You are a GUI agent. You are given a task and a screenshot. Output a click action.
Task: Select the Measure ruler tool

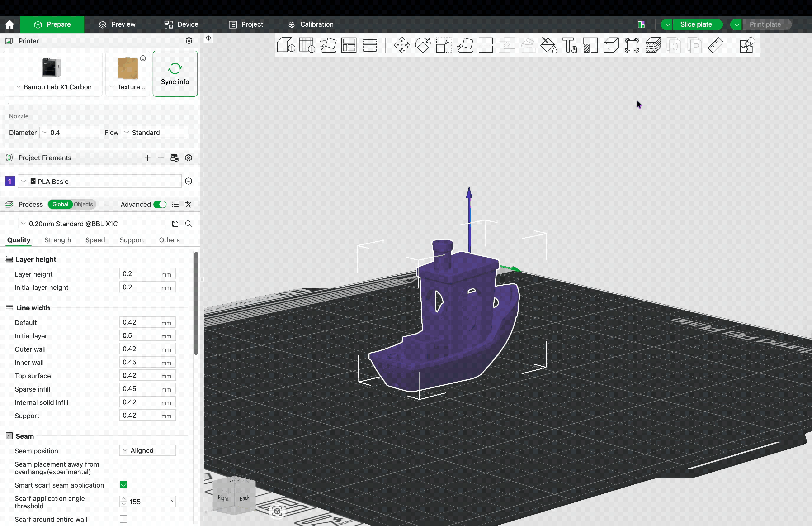(x=715, y=45)
